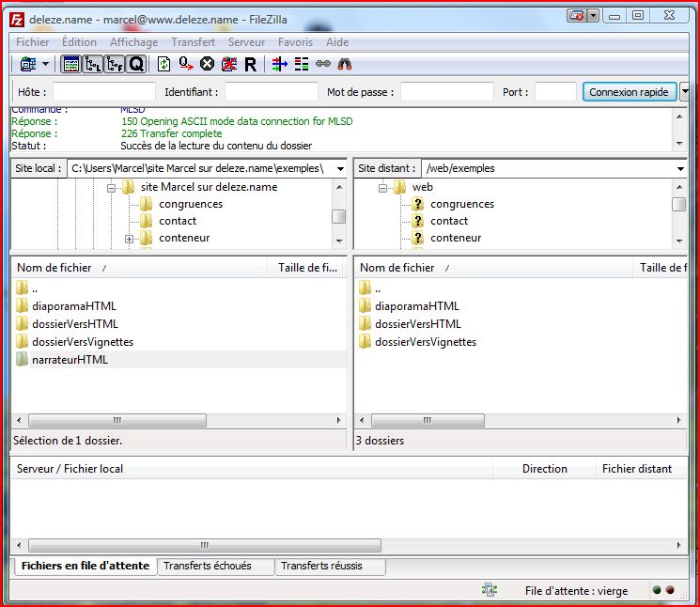
Task: Select local folder diaporamaHTML
Action: coord(74,306)
